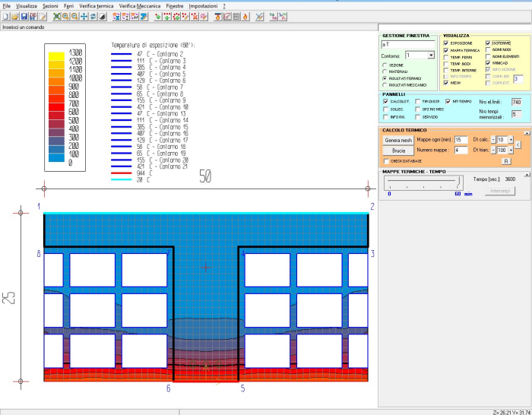Viewport: 532px width, 415px height.
Task: Click the save diskette toolbar icon
Action: coord(24,16)
